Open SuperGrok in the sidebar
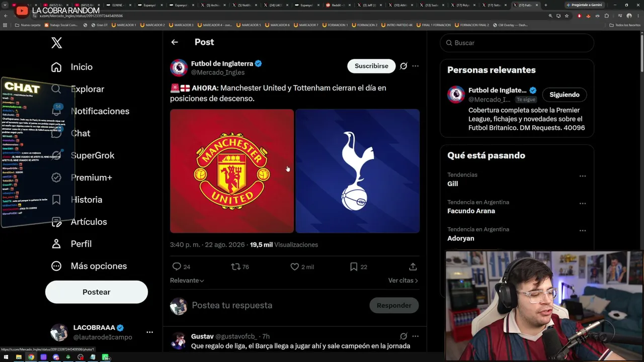 point(83,155)
